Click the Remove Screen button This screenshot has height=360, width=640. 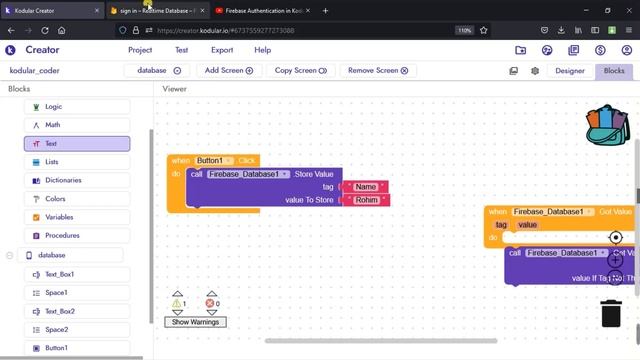pyautogui.click(x=378, y=71)
